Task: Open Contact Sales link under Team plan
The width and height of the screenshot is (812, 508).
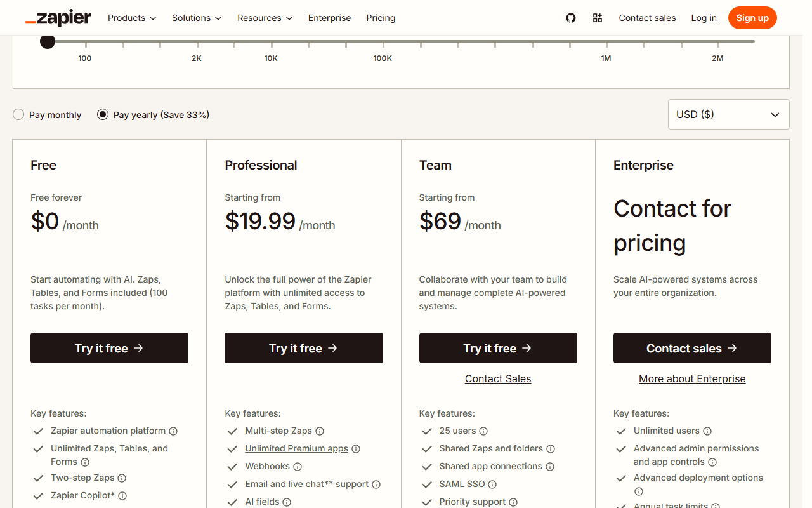Action: coord(498,378)
